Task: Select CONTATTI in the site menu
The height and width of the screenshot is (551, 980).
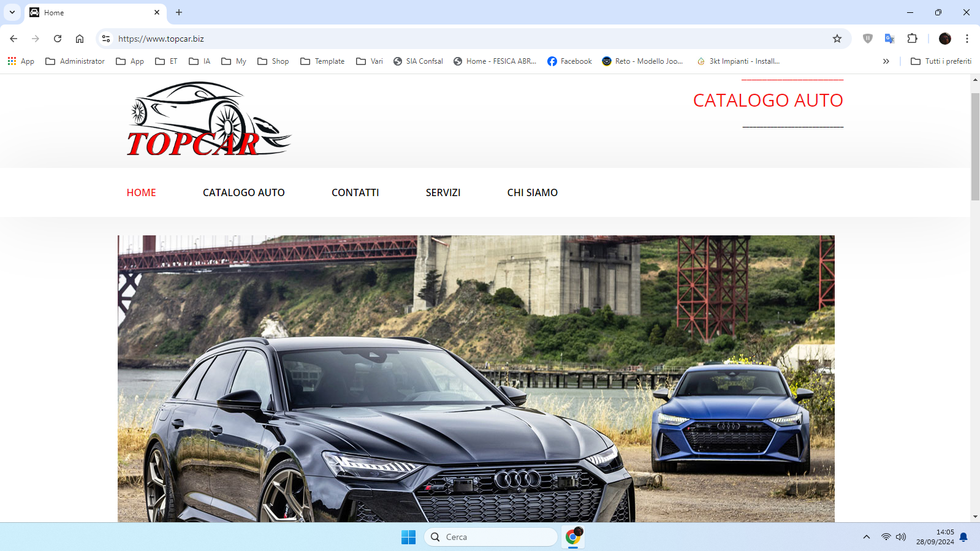Action: 355,192
